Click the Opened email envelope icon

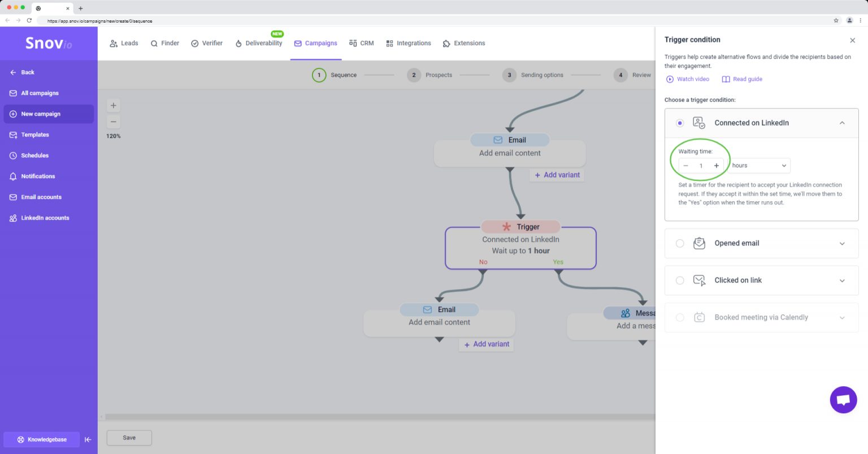tap(699, 243)
